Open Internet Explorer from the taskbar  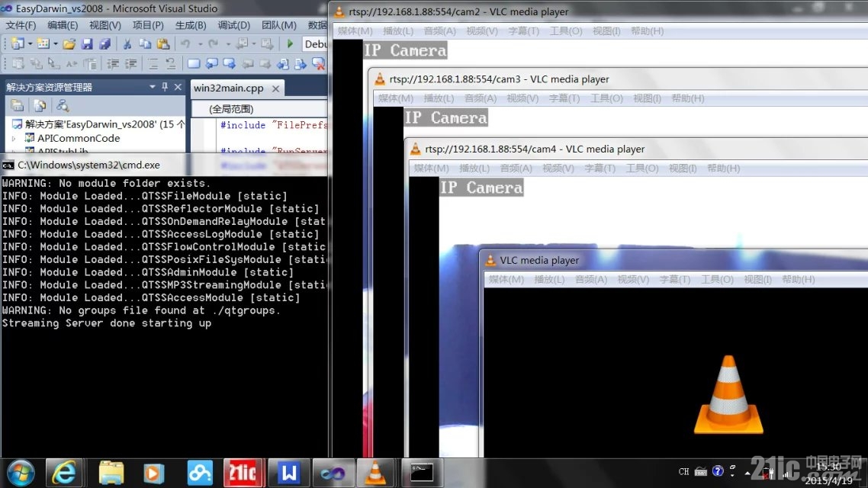tap(64, 473)
